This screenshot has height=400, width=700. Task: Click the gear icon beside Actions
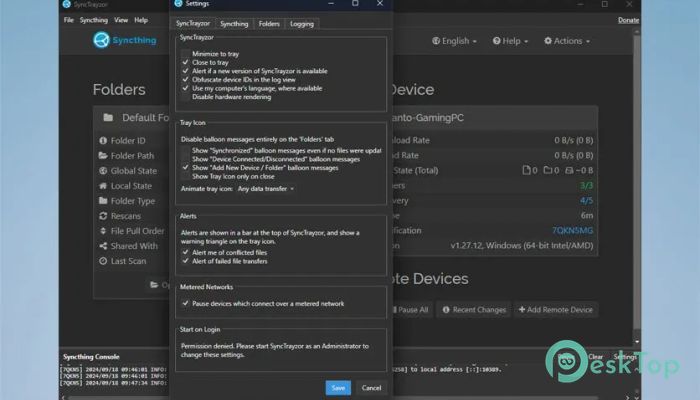(548, 41)
